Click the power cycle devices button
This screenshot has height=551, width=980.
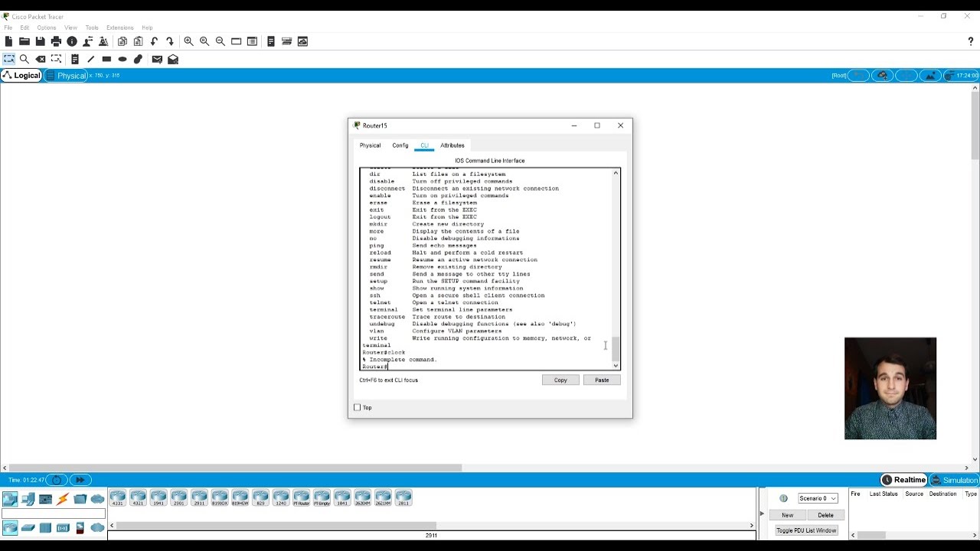click(x=57, y=480)
